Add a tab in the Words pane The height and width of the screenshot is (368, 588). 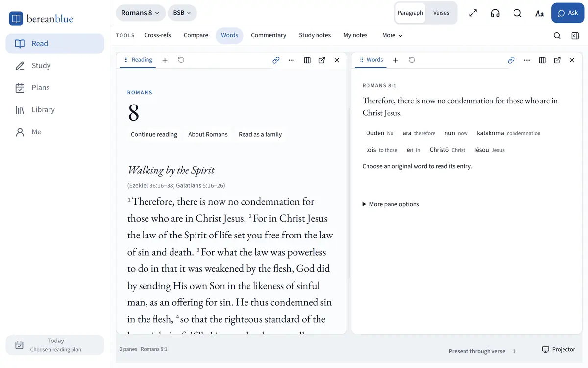point(395,60)
